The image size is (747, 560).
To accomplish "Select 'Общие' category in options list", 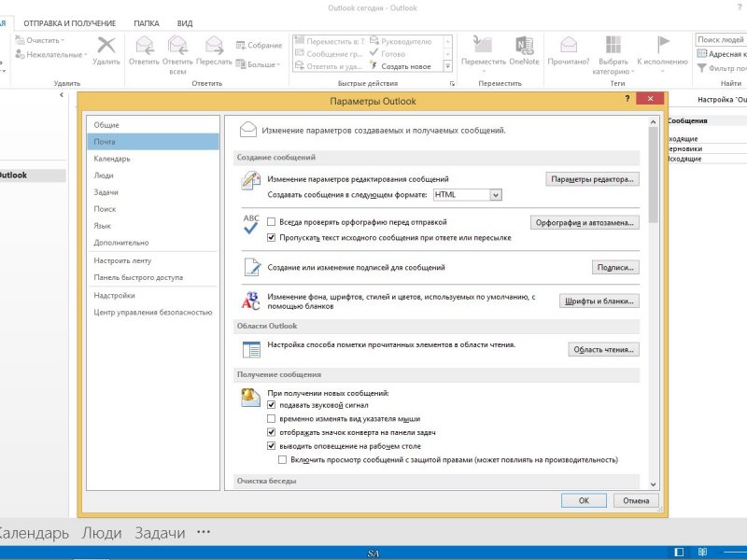I will (153, 125).
